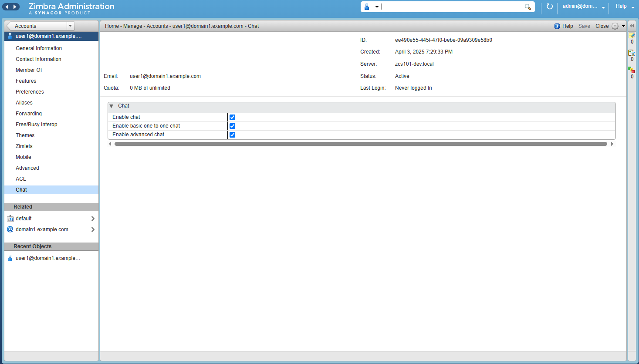The width and height of the screenshot is (639, 364).
Task: Select the Themes section
Action: pyautogui.click(x=25, y=135)
